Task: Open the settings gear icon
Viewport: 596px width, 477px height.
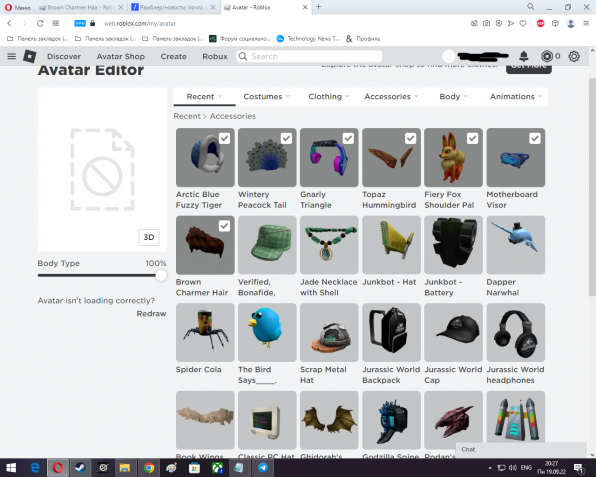Action: point(574,56)
